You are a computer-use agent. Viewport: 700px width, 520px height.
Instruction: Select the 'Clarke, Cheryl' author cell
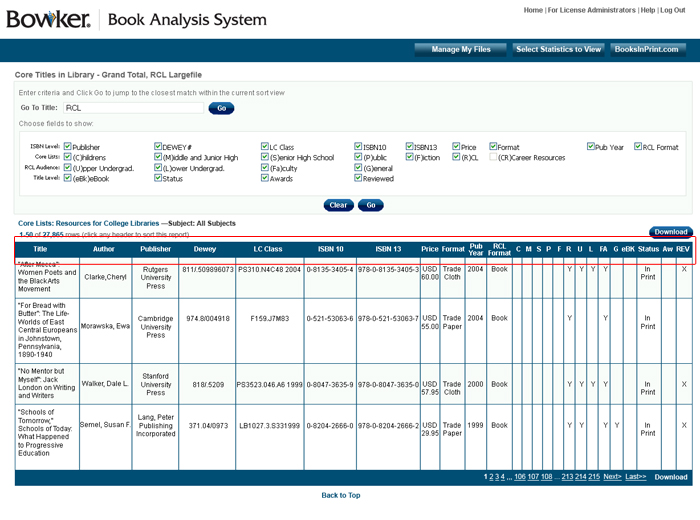point(106,277)
